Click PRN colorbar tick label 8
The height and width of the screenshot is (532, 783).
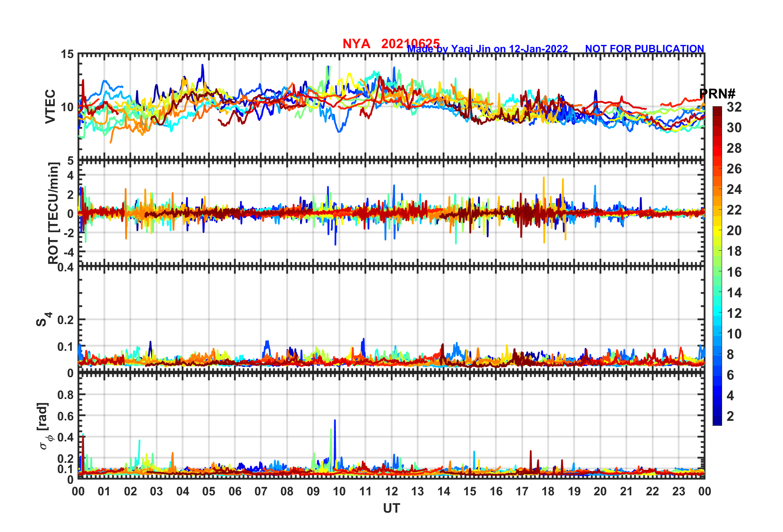coord(730,355)
